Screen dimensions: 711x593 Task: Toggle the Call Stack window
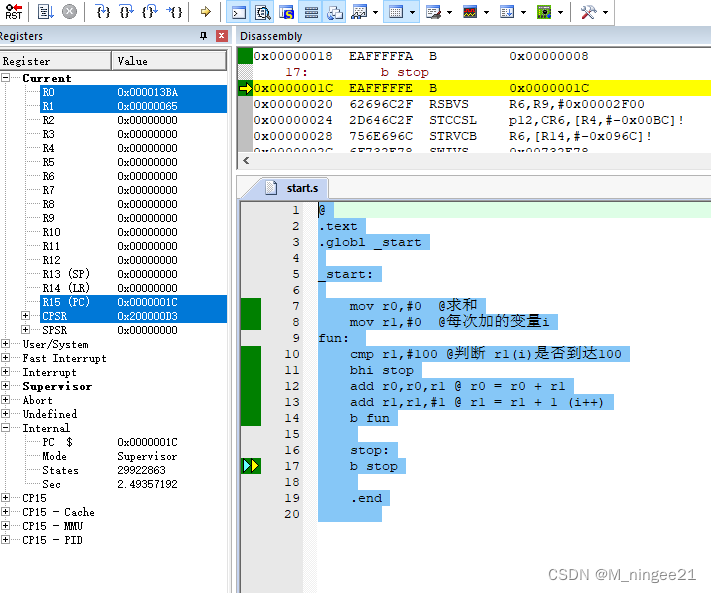pos(335,12)
